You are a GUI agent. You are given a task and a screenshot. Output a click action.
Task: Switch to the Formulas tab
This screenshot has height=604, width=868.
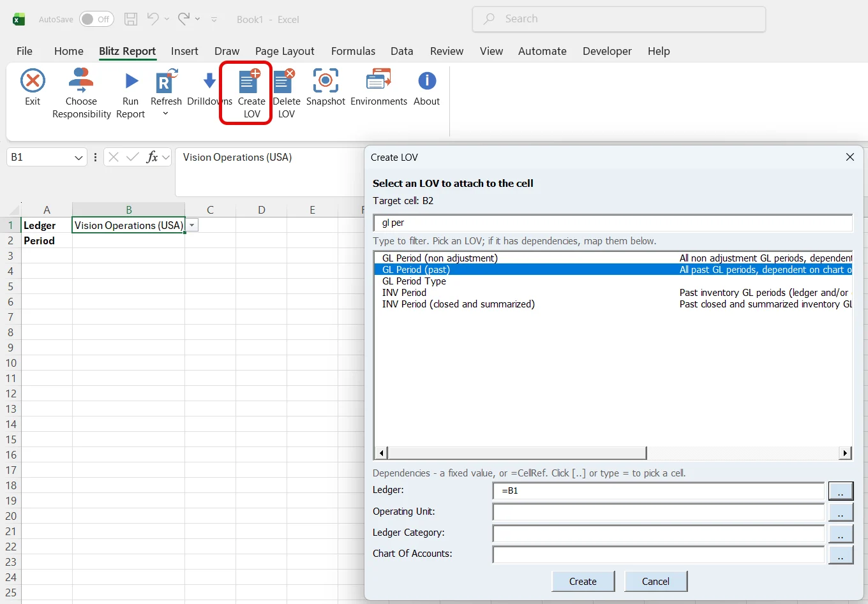[x=353, y=51]
